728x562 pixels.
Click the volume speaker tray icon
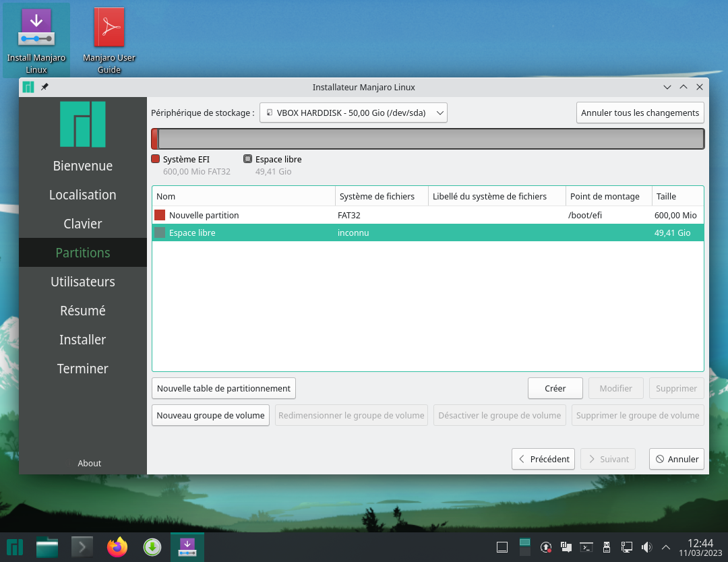click(646, 547)
